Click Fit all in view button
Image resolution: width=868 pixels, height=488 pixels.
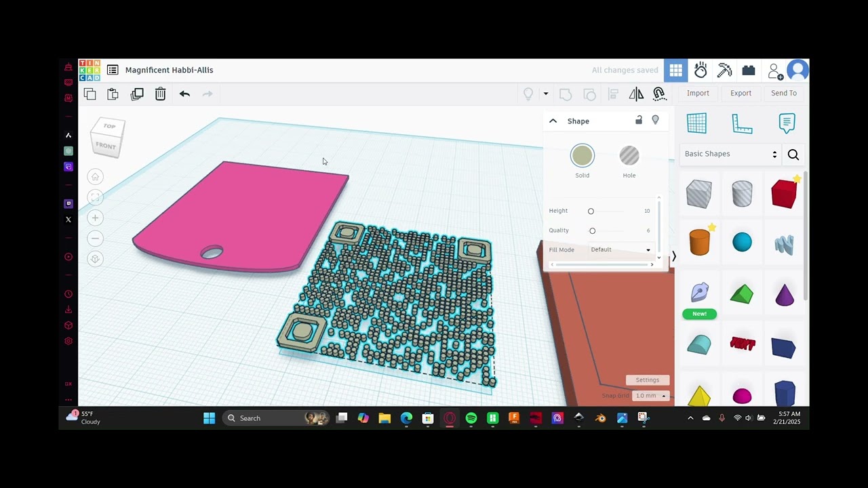95,197
